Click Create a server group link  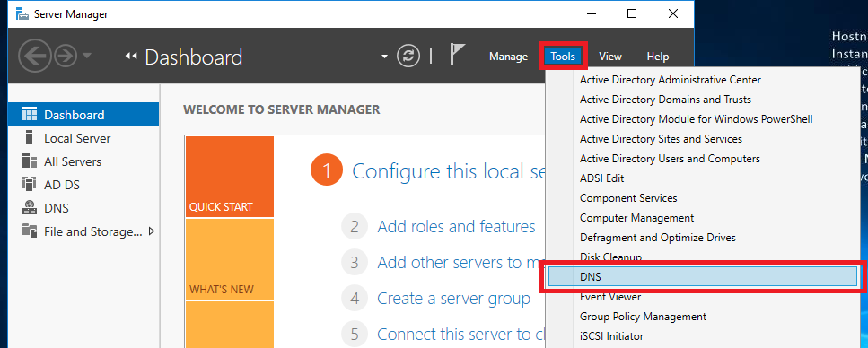[x=454, y=299]
